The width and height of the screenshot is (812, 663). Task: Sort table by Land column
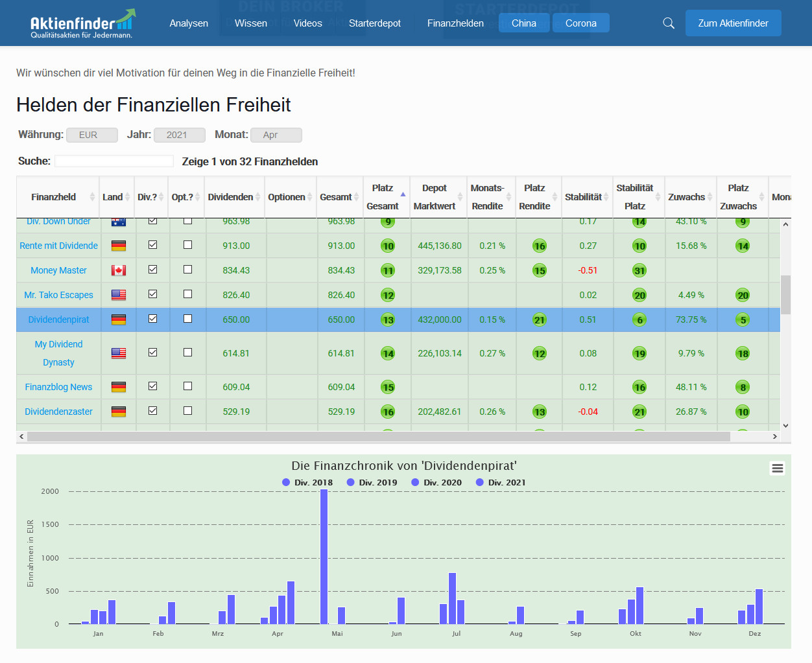coord(117,197)
